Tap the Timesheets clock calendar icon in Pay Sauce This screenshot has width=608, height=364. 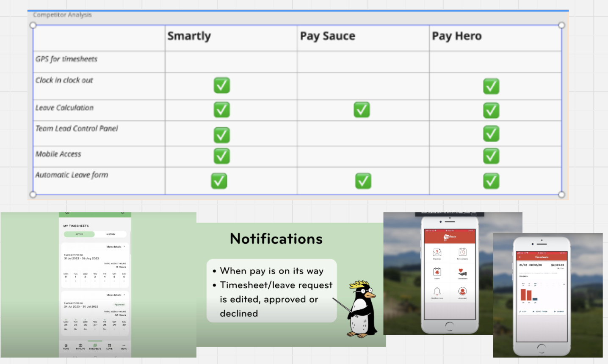(462, 252)
